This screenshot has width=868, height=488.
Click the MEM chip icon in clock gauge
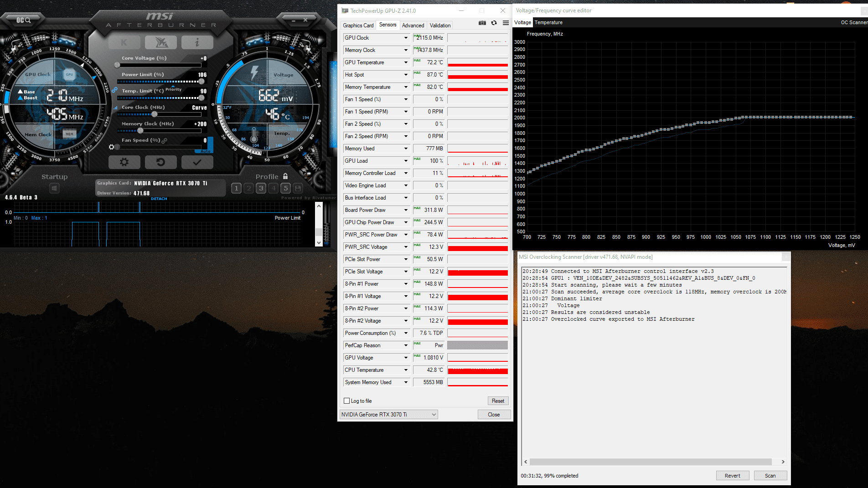tap(69, 134)
